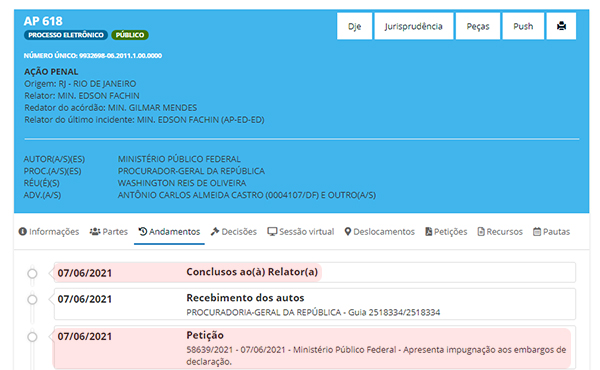This screenshot has width=600, height=370.
Task: Click Origem: RJ - RIO DE JANEIRO
Action: (80, 84)
